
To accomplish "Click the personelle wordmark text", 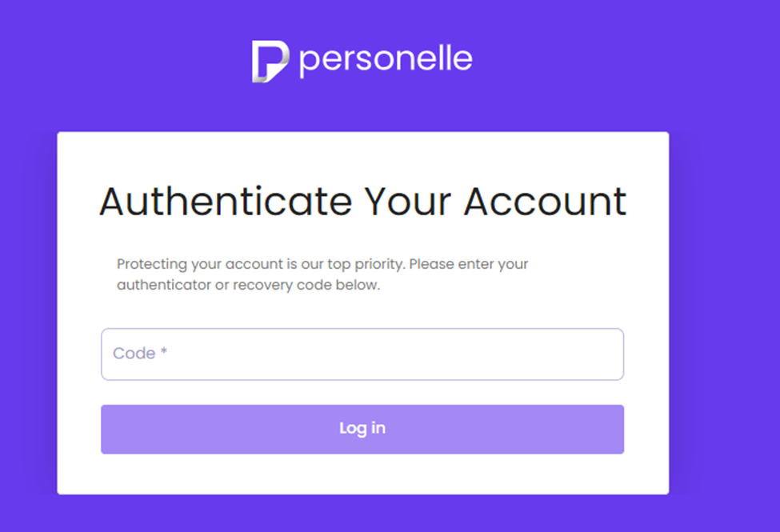I will coord(386,60).
